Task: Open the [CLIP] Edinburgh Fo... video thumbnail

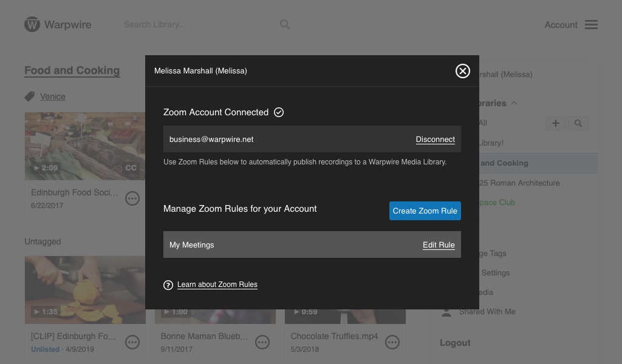Action: 85,290
